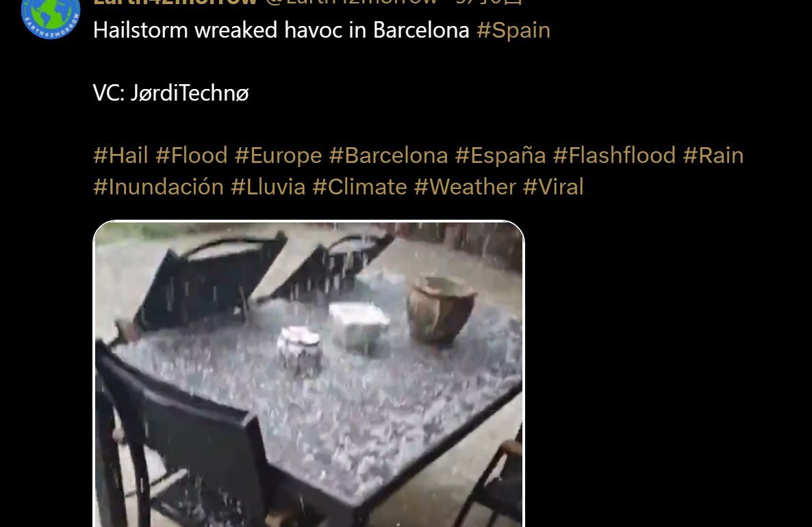Play the hailstorm patio table video
This screenshot has width=812, height=527.
309,374
